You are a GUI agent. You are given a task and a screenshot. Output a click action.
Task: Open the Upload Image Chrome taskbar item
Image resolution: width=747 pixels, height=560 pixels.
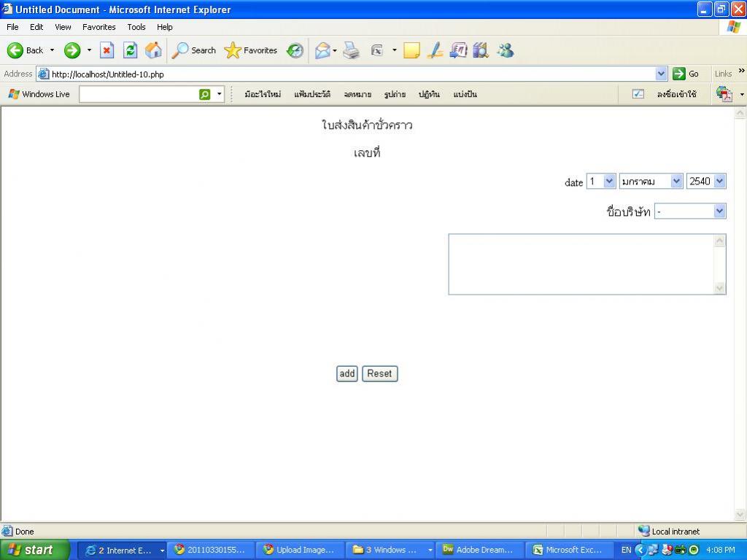[x=301, y=550]
